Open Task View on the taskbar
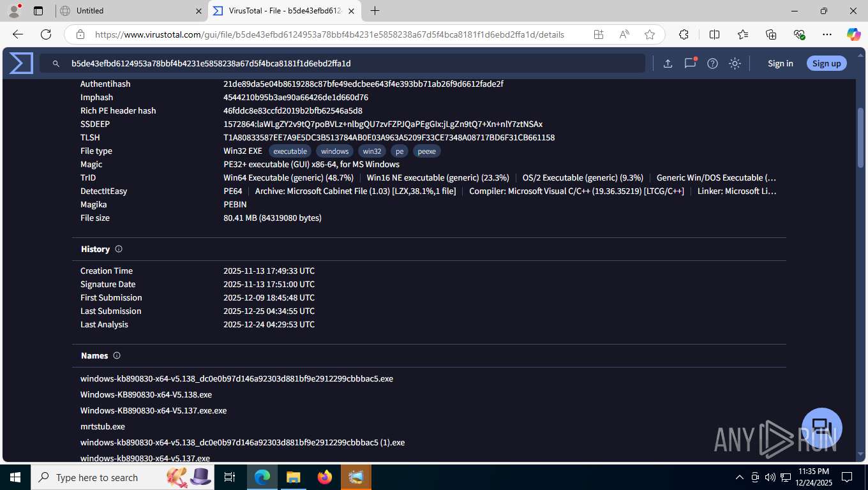868x490 pixels. tap(230, 477)
